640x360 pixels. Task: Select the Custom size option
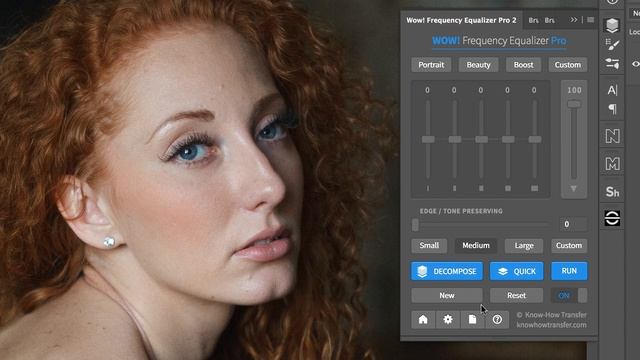569,246
